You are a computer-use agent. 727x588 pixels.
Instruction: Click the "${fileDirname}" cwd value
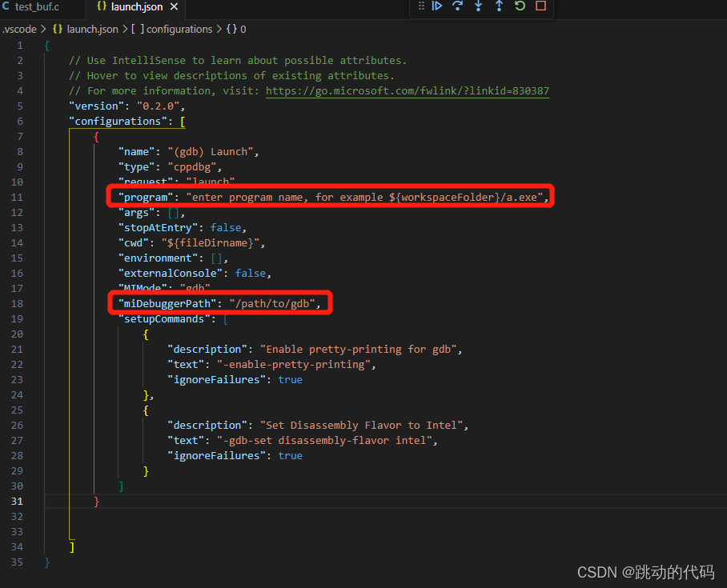[211, 242]
